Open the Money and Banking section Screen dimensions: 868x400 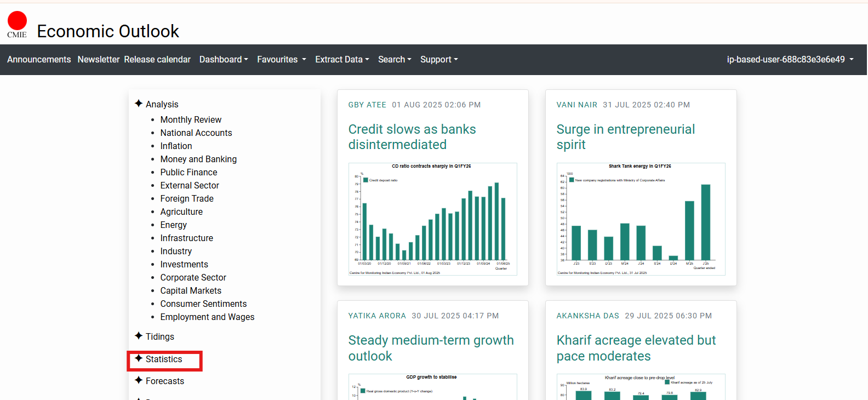point(198,159)
